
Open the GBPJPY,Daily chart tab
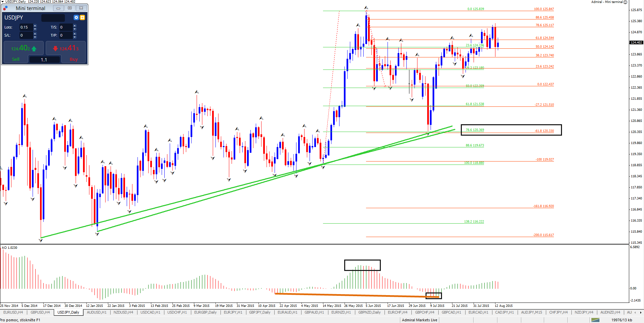point(259,312)
